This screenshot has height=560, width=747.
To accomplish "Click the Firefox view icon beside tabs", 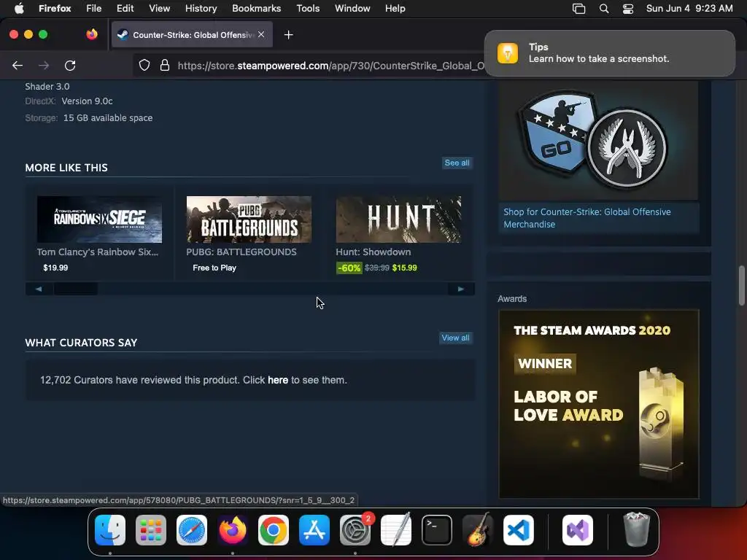I will click(92, 34).
